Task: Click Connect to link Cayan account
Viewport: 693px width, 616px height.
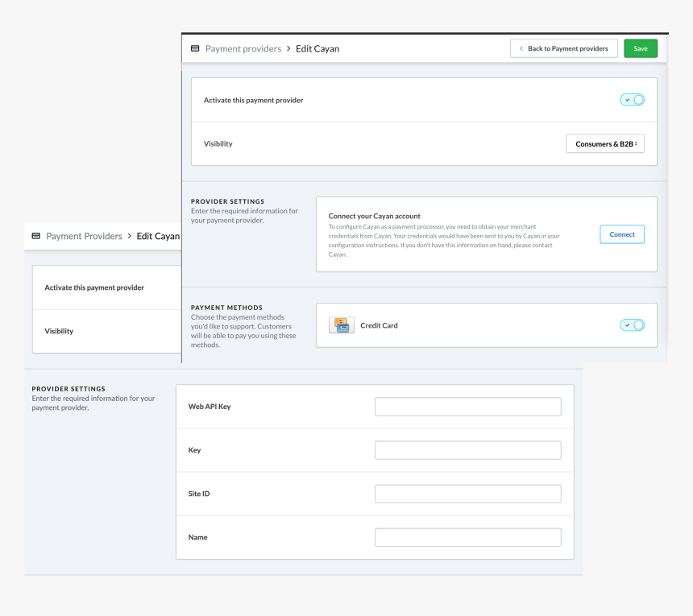Action: click(621, 234)
